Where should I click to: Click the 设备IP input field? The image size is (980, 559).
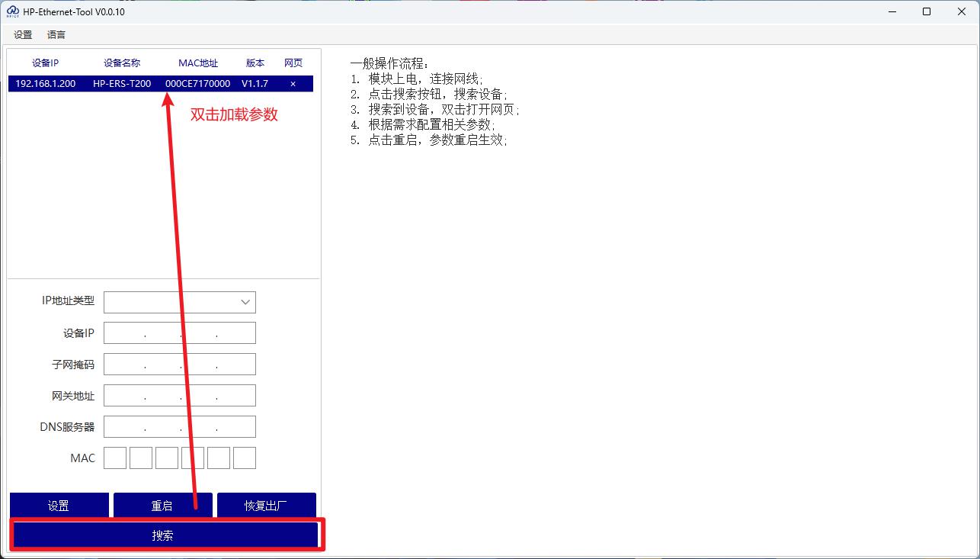(x=179, y=333)
